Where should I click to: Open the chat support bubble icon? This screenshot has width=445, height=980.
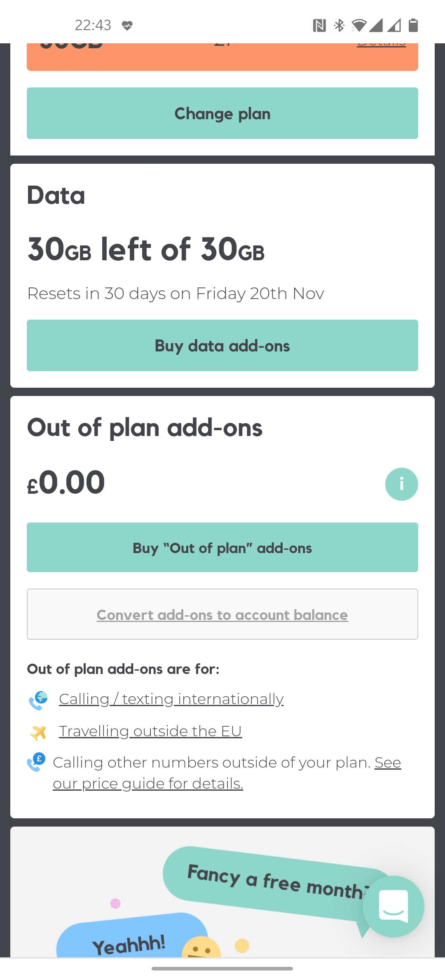(393, 906)
